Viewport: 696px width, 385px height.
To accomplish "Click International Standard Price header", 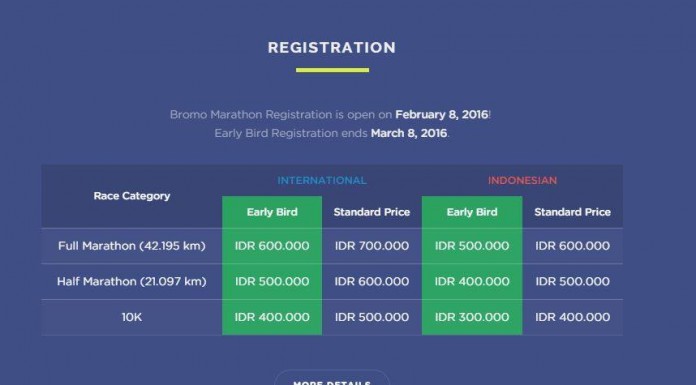I will pos(372,212).
